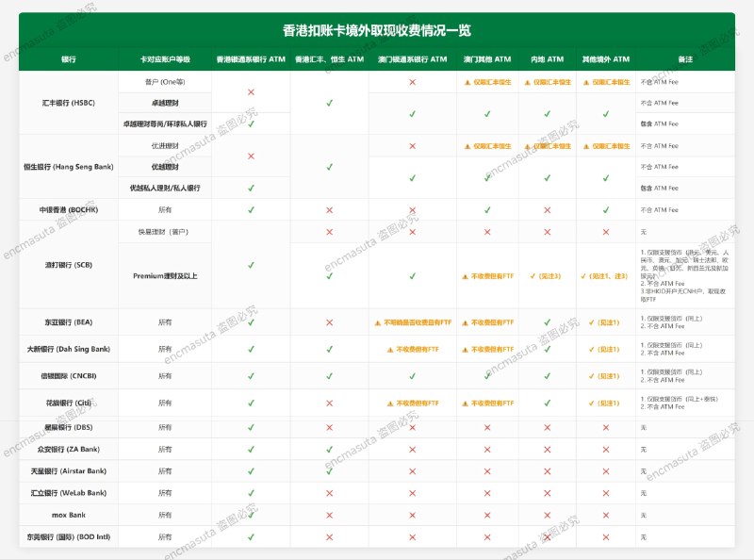Click the 其他境外 ATM column header
754x560 pixels.
pyautogui.click(x=606, y=59)
